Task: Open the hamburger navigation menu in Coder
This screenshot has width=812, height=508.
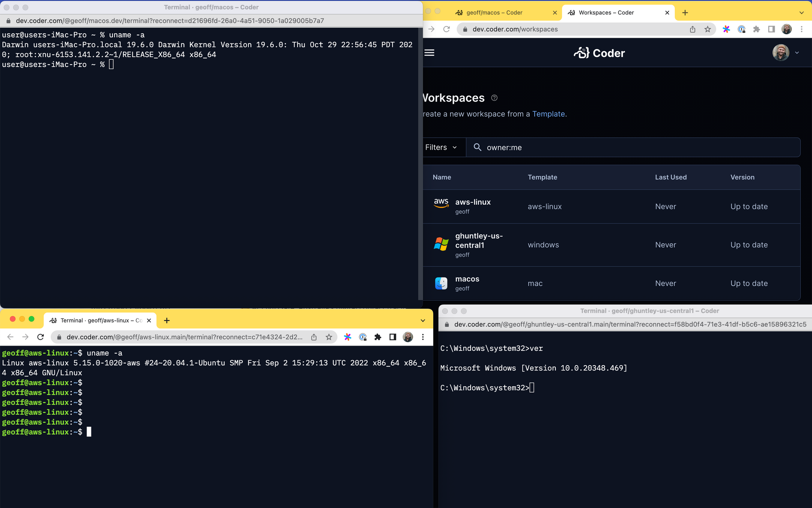Action: coord(429,53)
